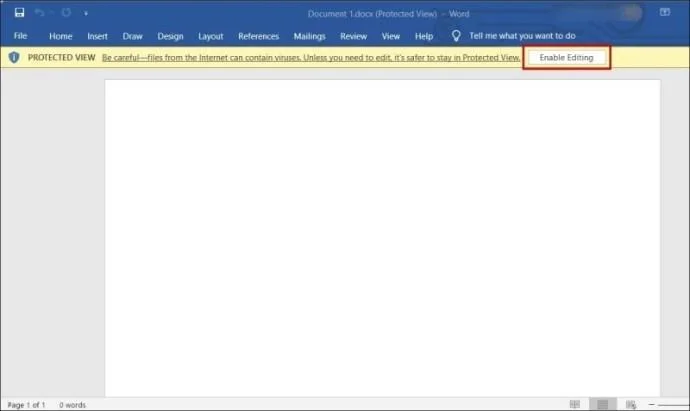Open the Help tab

click(424, 36)
